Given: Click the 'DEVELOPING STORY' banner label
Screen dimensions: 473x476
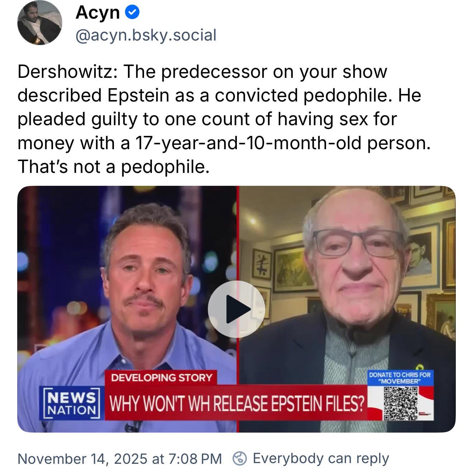Looking at the screenshot, I should [x=161, y=377].
